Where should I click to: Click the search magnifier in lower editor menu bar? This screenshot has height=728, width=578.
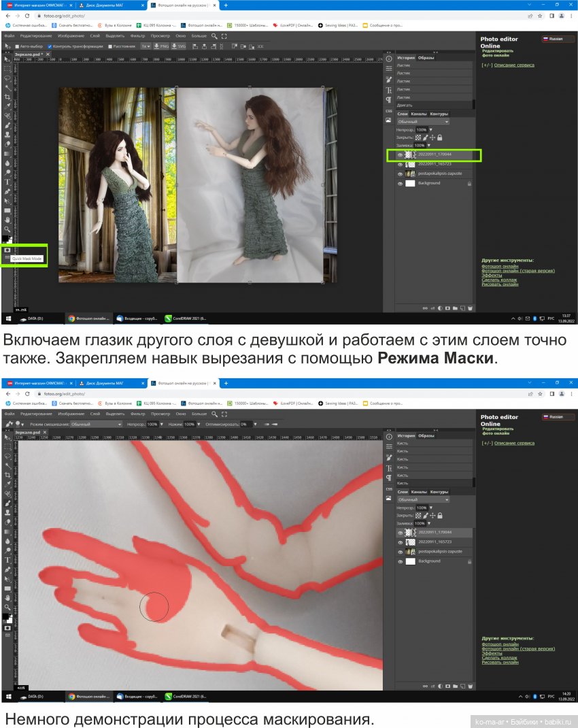pos(214,414)
